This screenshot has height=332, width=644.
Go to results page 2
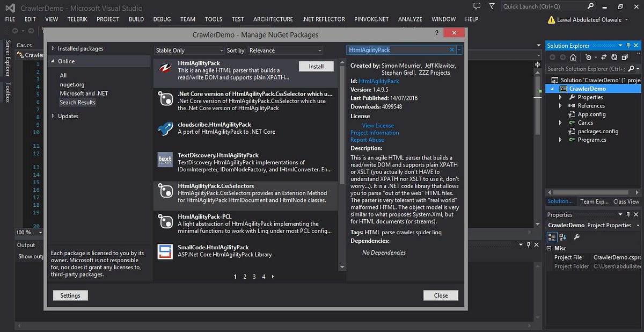[245, 277]
